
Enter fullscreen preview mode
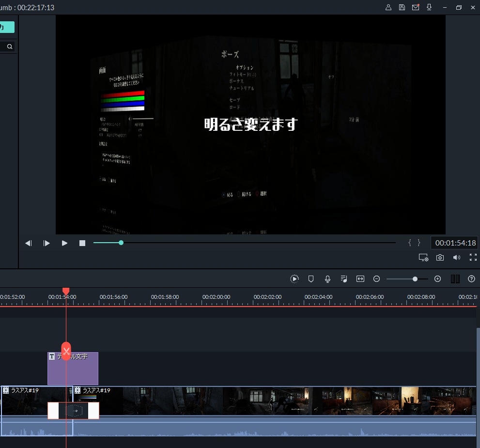pyautogui.click(x=473, y=257)
